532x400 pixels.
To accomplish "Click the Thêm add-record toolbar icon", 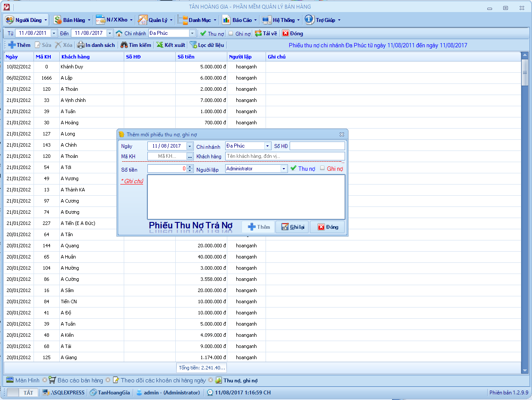I will click(x=12, y=45).
